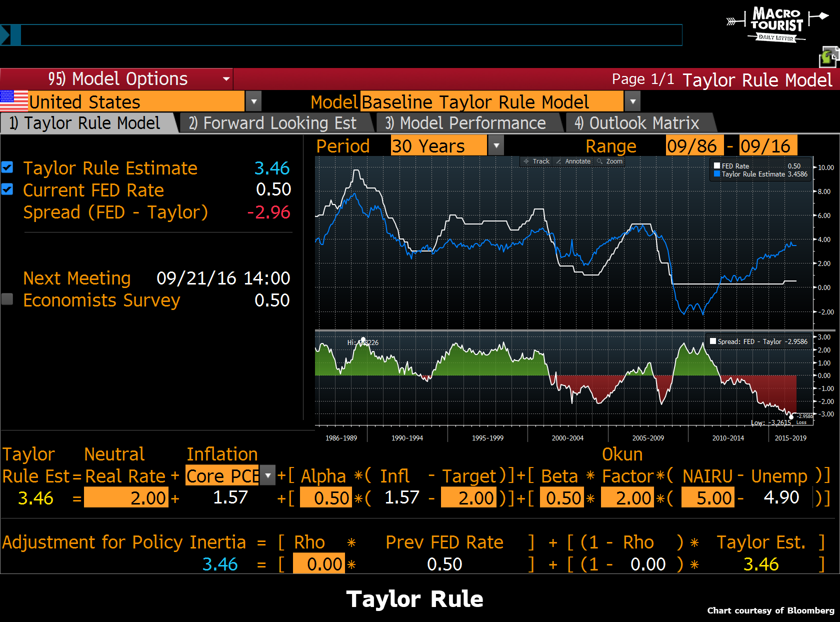Click the next meeting date 09/21/16 14:00
This screenshot has height=622, width=840.
point(223,278)
